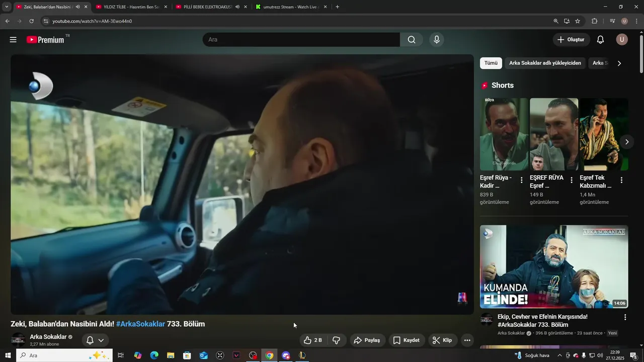Viewport: 644px width, 362px height.
Task: Dislike the video
Action: [x=336, y=340]
